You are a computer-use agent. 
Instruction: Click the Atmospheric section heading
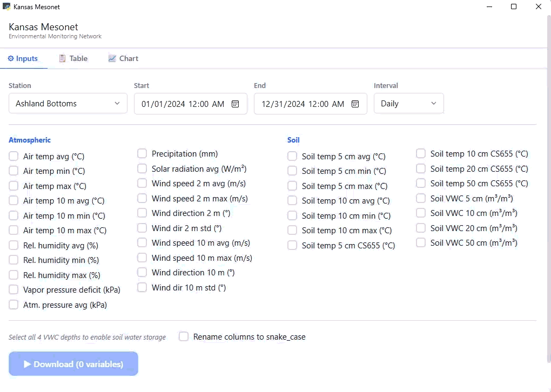pos(30,140)
